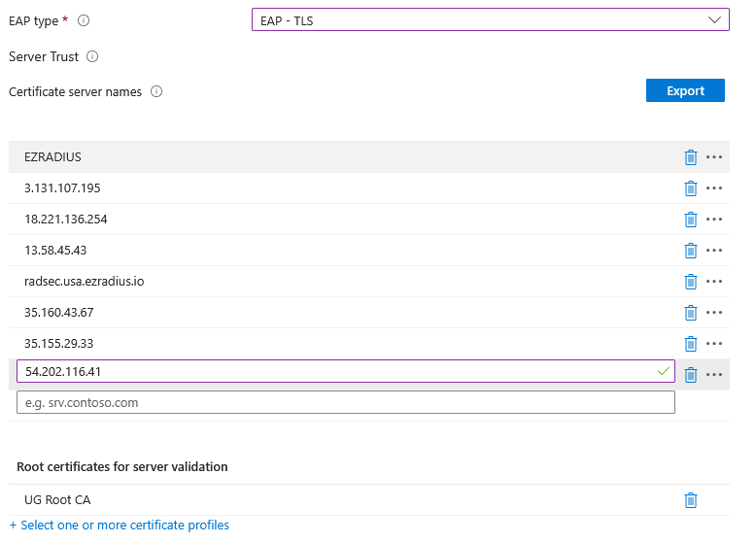Show info tooltip for Server Trust

(92, 56)
